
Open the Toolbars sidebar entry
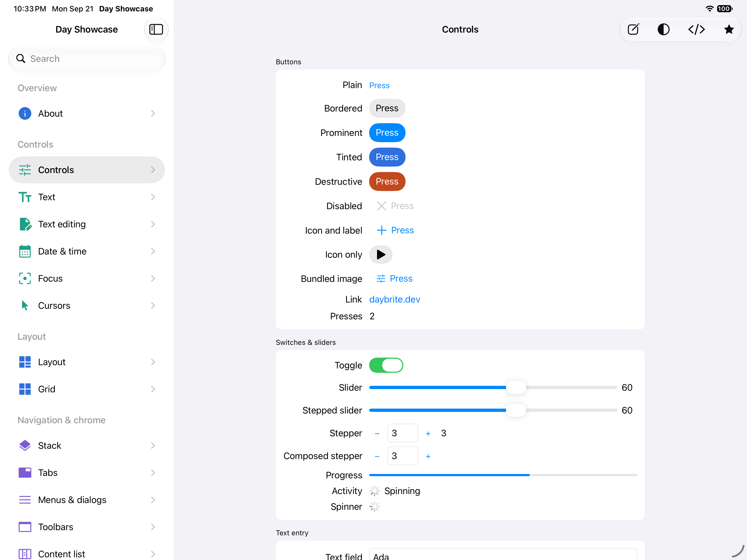point(87,527)
